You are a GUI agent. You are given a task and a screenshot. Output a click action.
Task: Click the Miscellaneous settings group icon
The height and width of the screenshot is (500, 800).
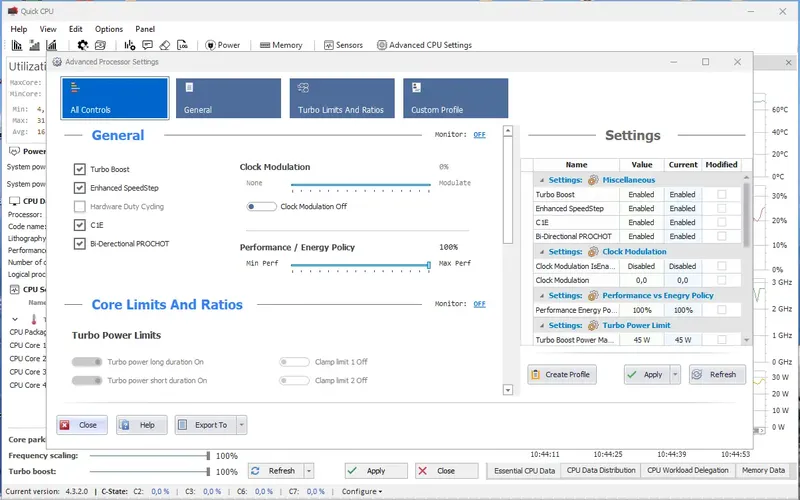pyautogui.click(x=593, y=180)
